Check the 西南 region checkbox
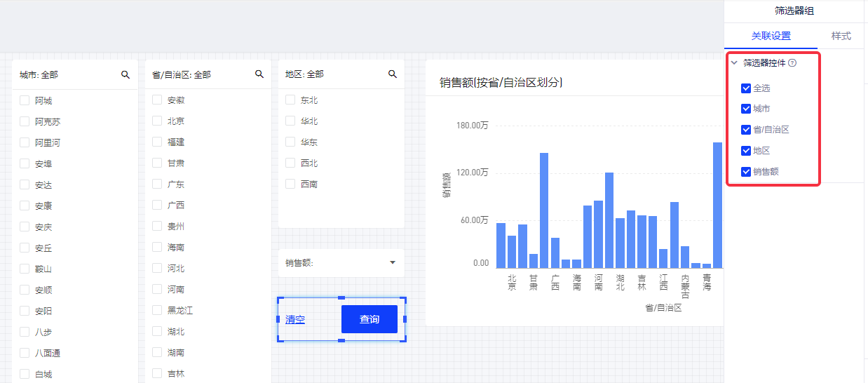 290,184
